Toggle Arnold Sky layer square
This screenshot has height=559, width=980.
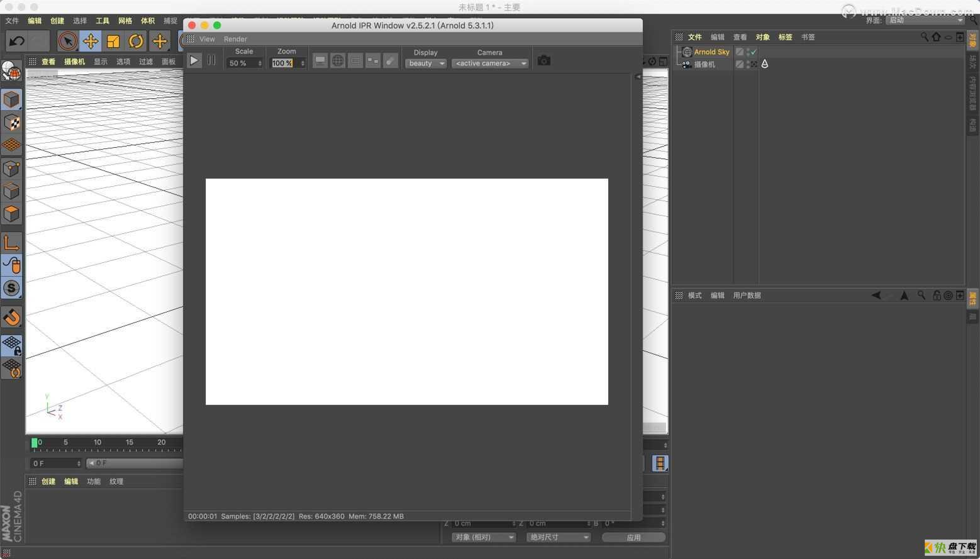[x=740, y=52]
